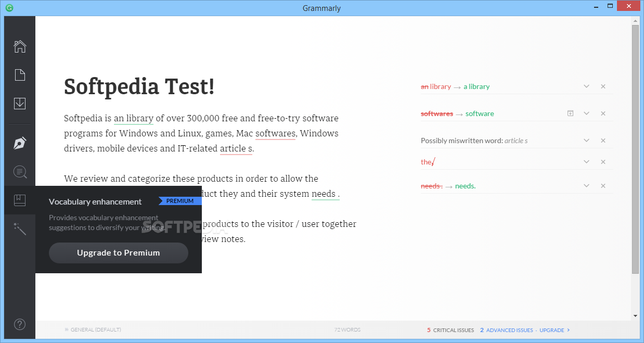Image resolution: width=644 pixels, height=343 pixels.
Task: Click the 'Softpedia Test!' heading
Action: click(139, 86)
